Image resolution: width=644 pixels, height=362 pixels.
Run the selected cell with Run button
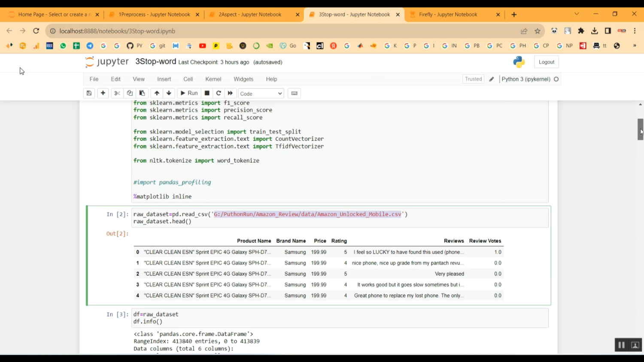[189, 93]
